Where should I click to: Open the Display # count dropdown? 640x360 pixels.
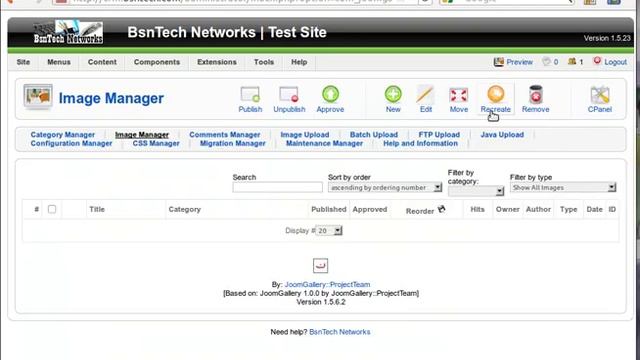(329, 231)
